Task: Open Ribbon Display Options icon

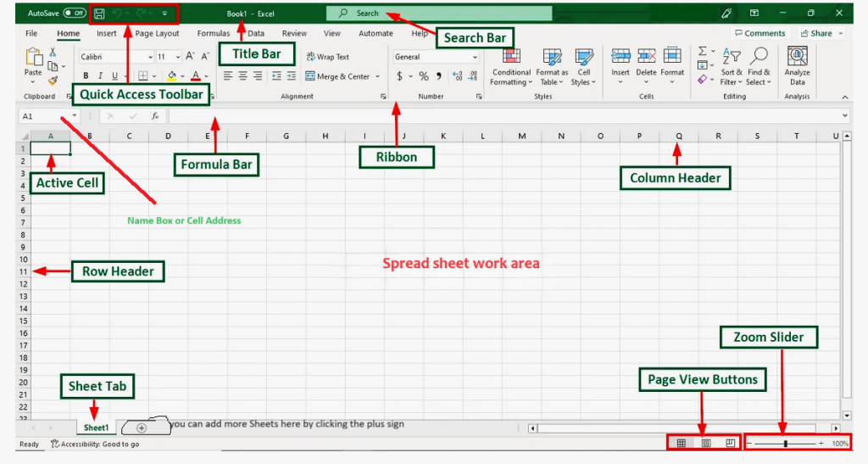Action: (x=754, y=14)
